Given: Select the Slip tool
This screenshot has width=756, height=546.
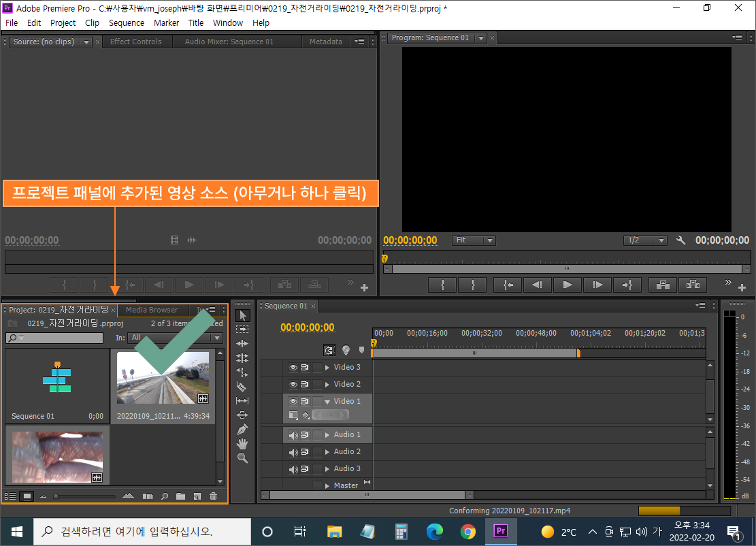Looking at the screenshot, I should point(242,400).
